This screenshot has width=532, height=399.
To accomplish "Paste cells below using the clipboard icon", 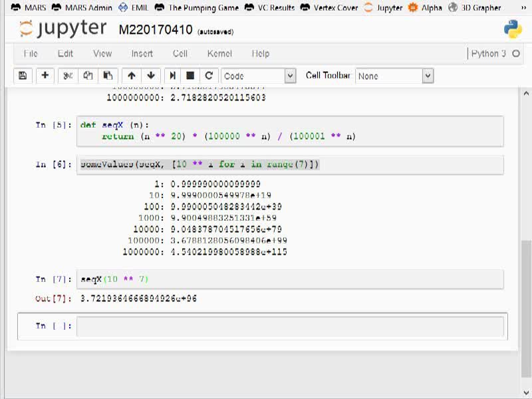I will [x=108, y=75].
